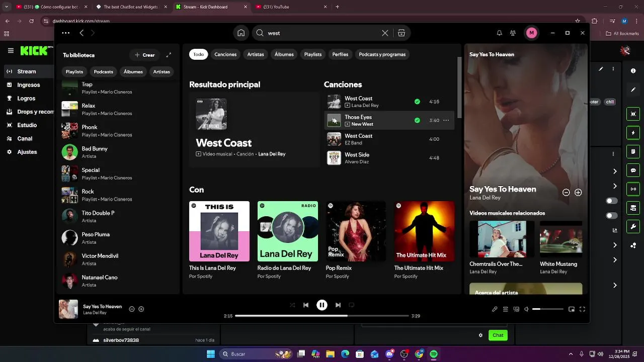Show hidden system tray icons

click(571, 354)
